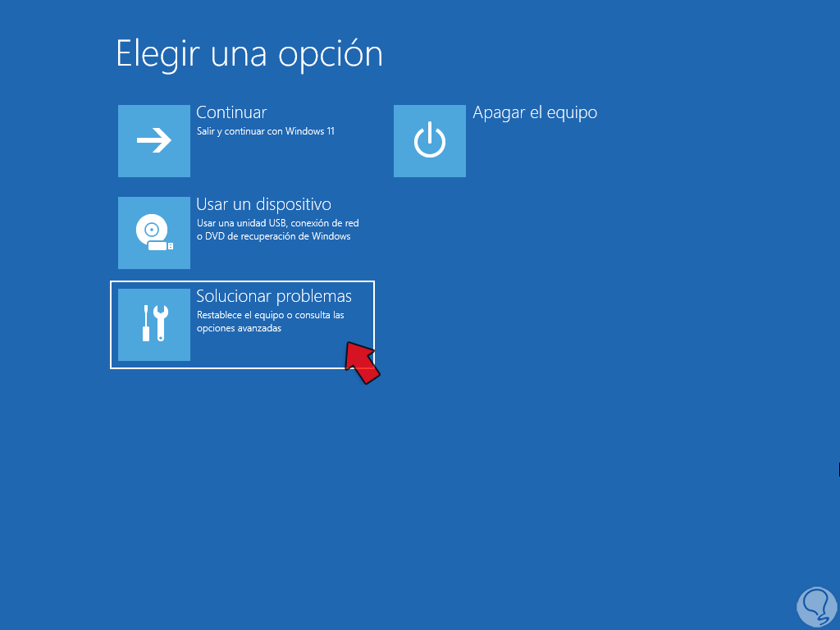Open the wrench and screwdriver tools icon

153,325
